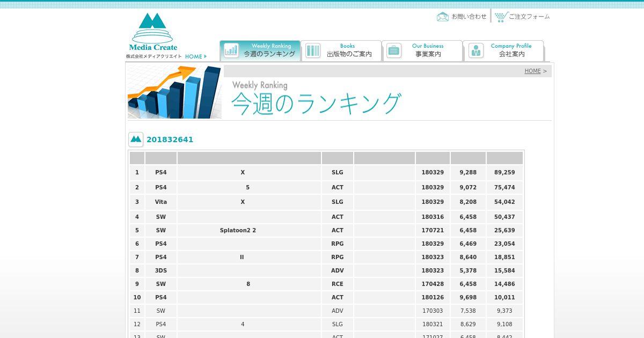Click the 3DS platform cell in row 8
Viewport: 644px width, 338px height.
pos(161,270)
